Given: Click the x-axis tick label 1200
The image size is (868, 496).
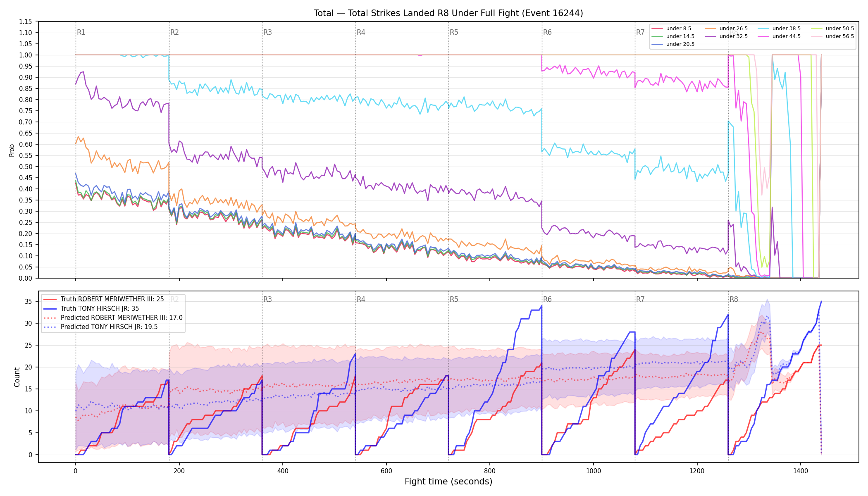Looking at the screenshot, I should pyautogui.click(x=697, y=470).
